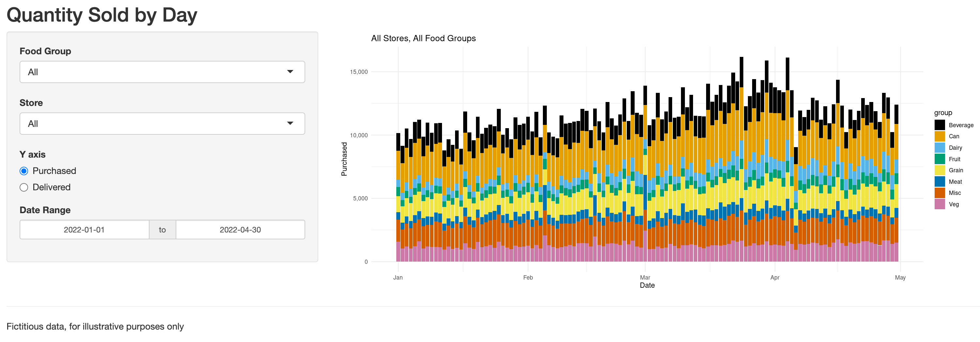Click the Mar label on the date axis

pyautogui.click(x=645, y=278)
